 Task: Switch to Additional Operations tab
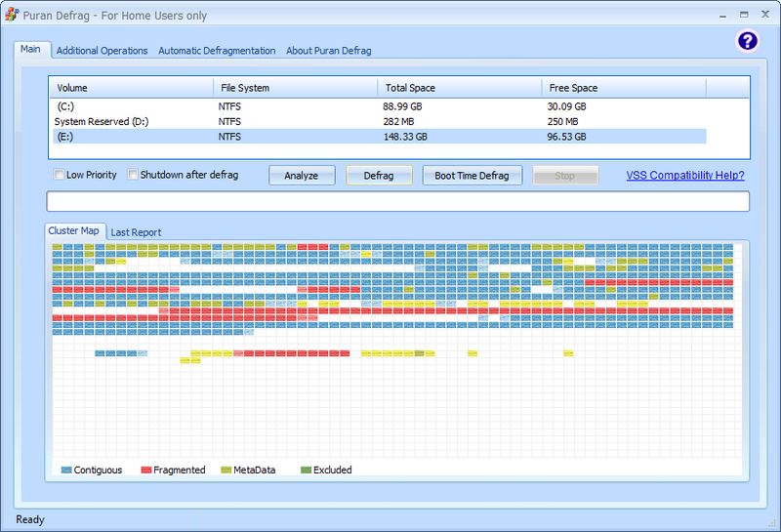pyautogui.click(x=102, y=51)
